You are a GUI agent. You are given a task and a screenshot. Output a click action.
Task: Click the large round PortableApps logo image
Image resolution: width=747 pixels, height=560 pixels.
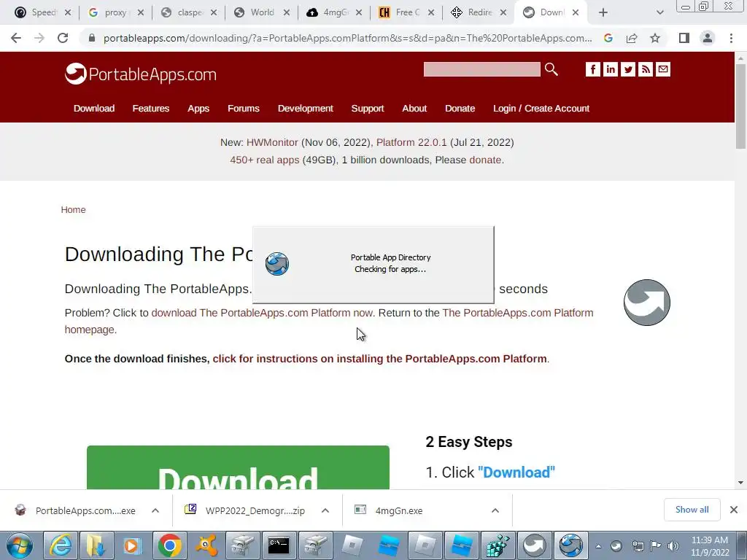(647, 303)
